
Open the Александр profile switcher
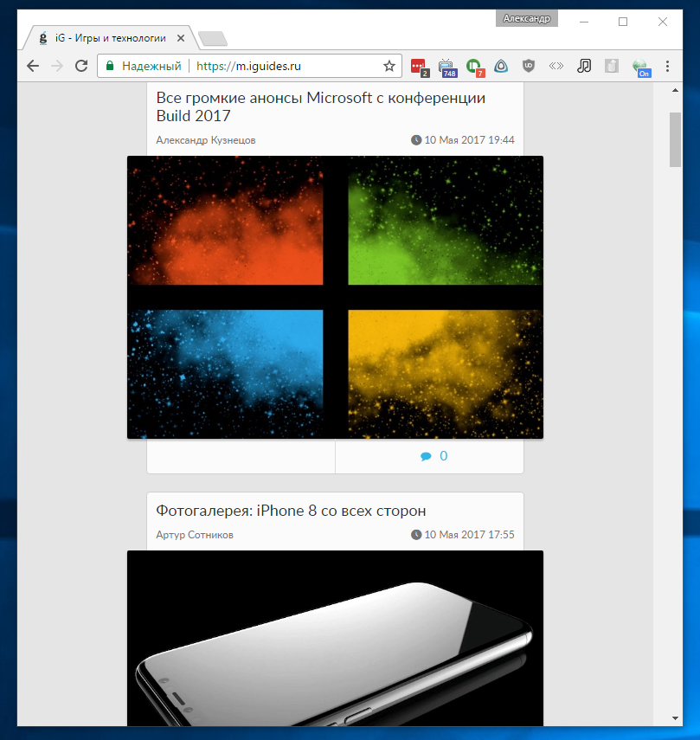click(x=526, y=18)
